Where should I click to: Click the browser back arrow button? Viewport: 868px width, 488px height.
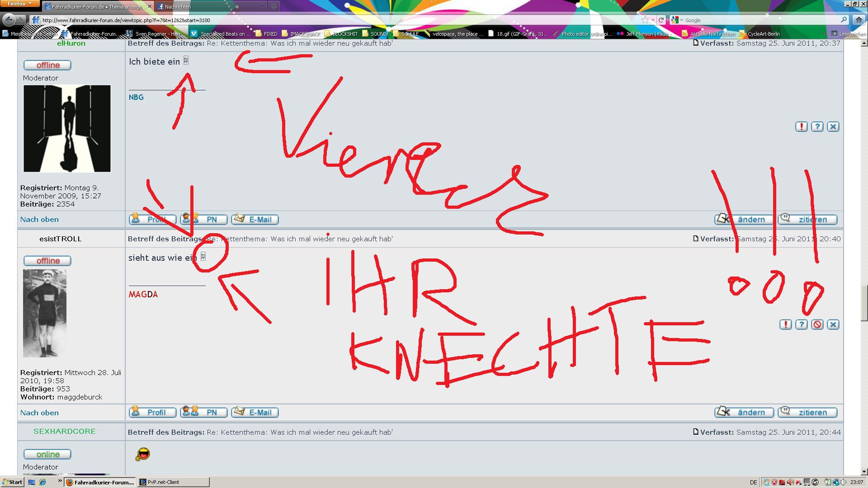click(9, 20)
